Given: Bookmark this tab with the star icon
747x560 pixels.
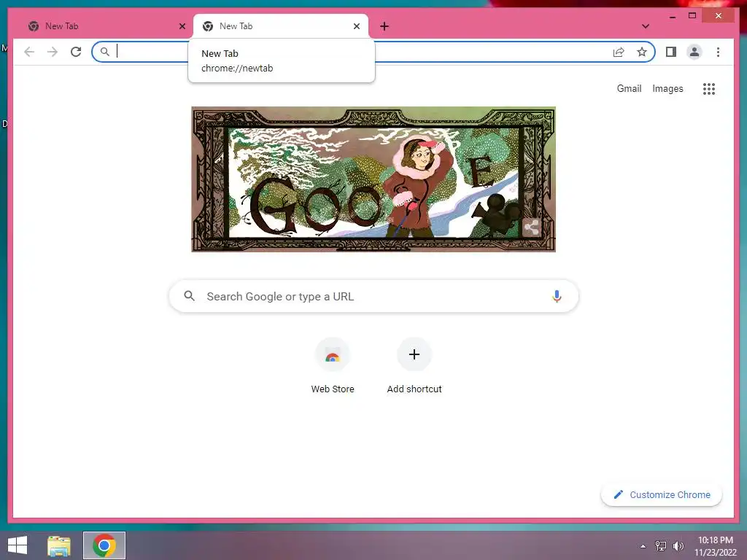Looking at the screenshot, I should 642,52.
